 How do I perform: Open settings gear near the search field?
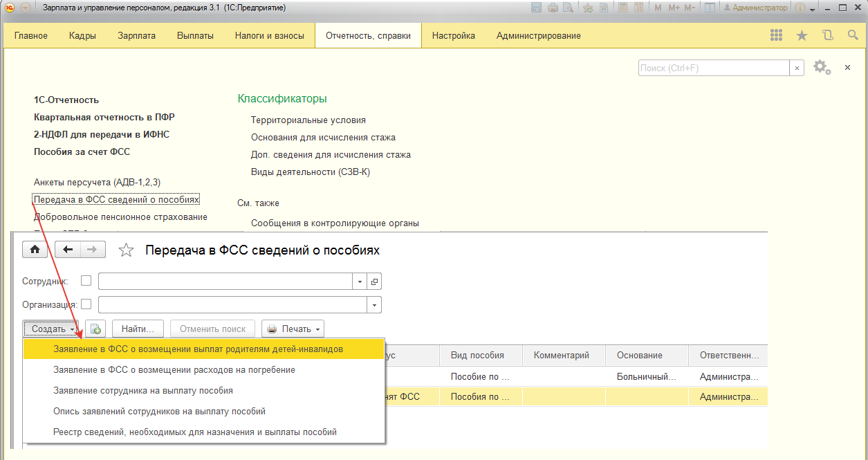(821, 67)
